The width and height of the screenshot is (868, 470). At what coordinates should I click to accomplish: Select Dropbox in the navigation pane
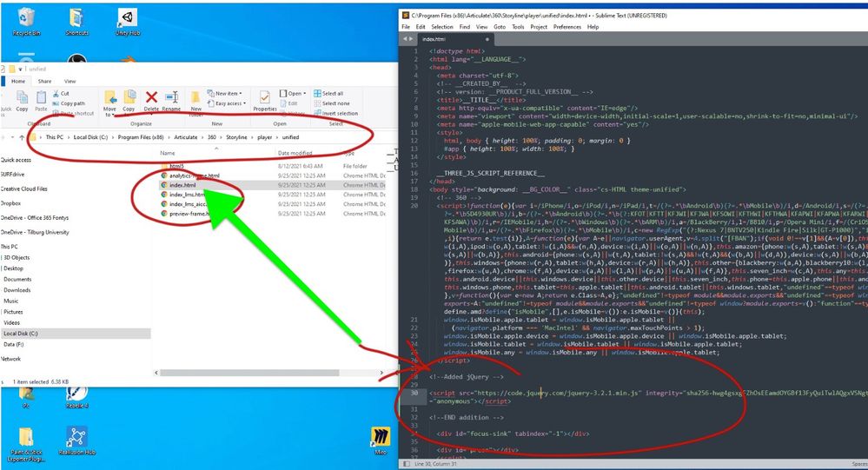(x=10, y=203)
